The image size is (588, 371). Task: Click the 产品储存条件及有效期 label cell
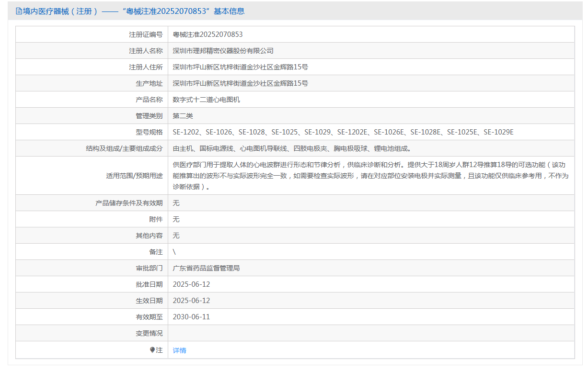[x=92, y=203]
